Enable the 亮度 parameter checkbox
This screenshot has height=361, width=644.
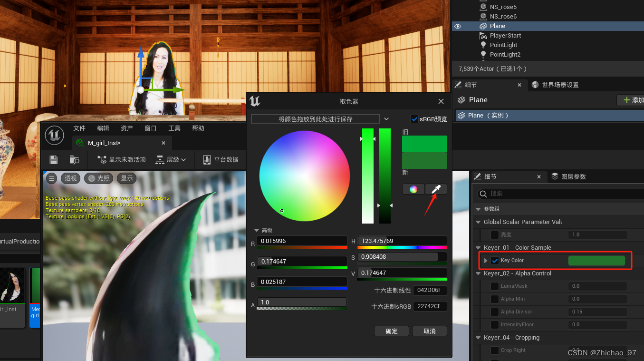click(495, 235)
